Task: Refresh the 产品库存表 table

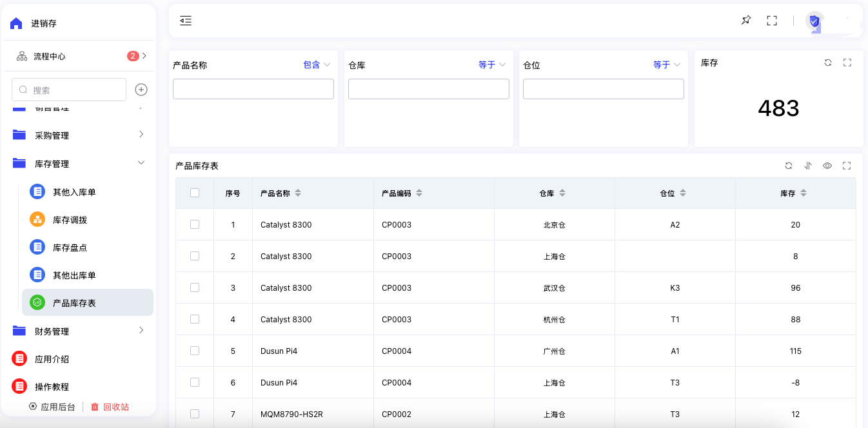Action: click(789, 166)
